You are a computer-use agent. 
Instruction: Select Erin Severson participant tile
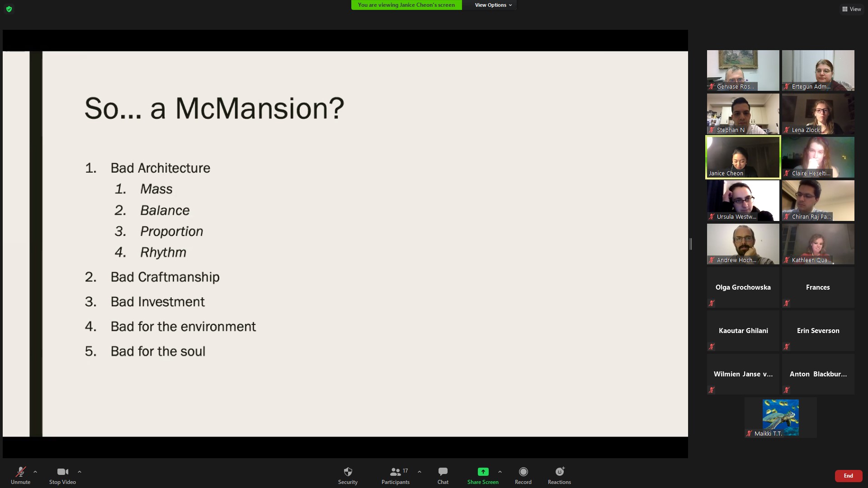[818, 331]
